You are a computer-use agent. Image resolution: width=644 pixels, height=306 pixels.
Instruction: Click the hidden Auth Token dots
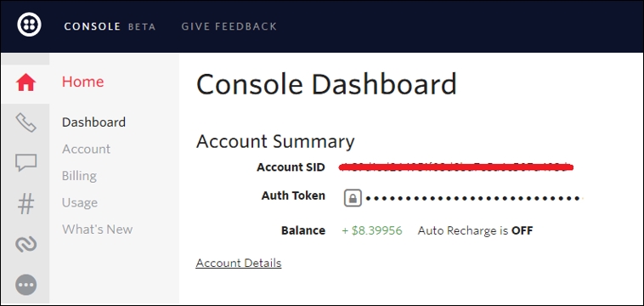[474, 198]
